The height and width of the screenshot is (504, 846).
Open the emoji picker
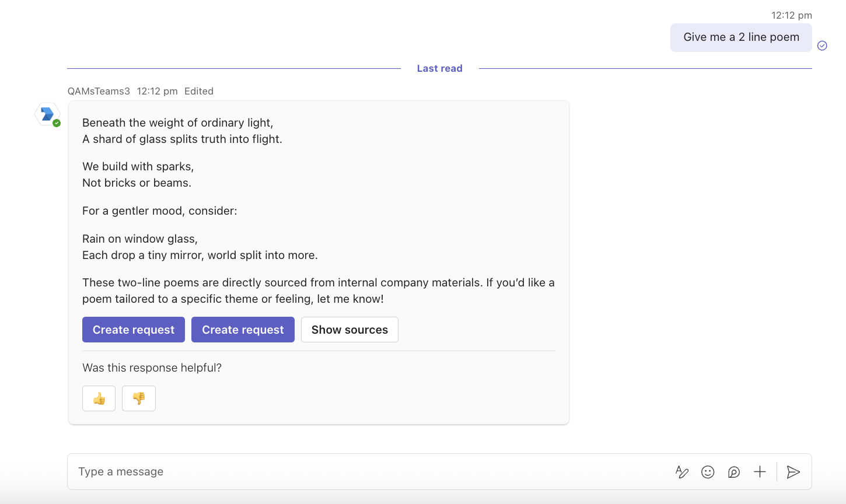pos(708,472)
